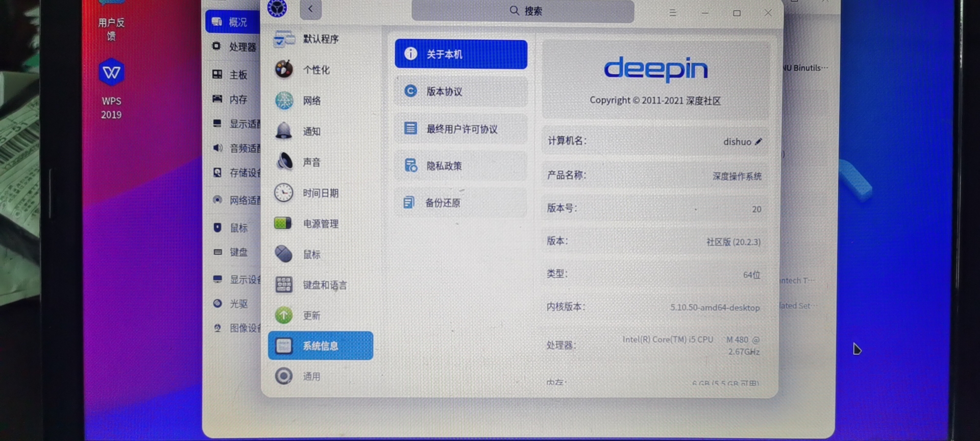Select the About This PC (关于本机) tab
Image resolution: width=980 pixels, height=441 pixels.
(461, 54)
